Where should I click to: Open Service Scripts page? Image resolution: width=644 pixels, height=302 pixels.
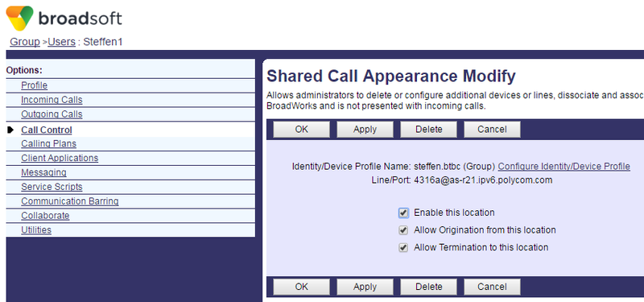coord(52,187)
